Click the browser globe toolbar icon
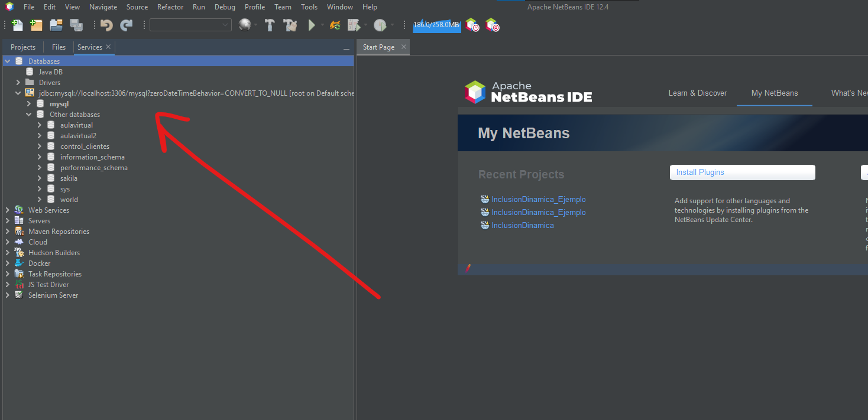This screenshot has height=420, width=868. (244, 25)
